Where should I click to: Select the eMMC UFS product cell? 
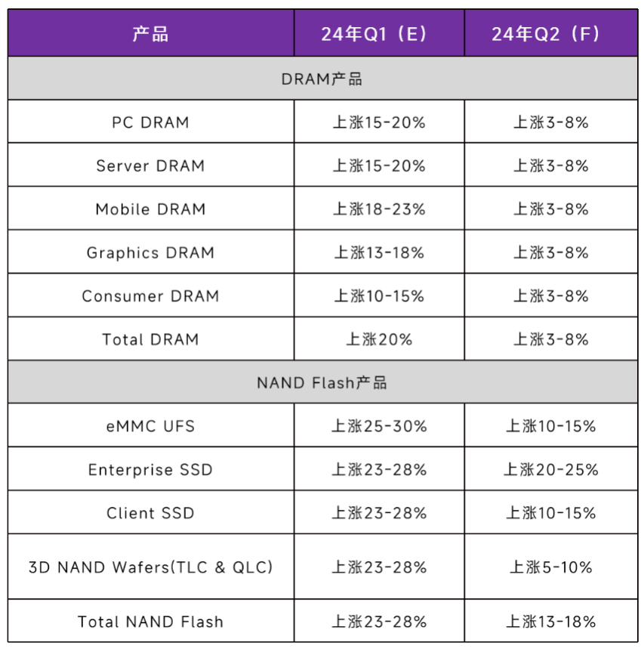point(150,426)
